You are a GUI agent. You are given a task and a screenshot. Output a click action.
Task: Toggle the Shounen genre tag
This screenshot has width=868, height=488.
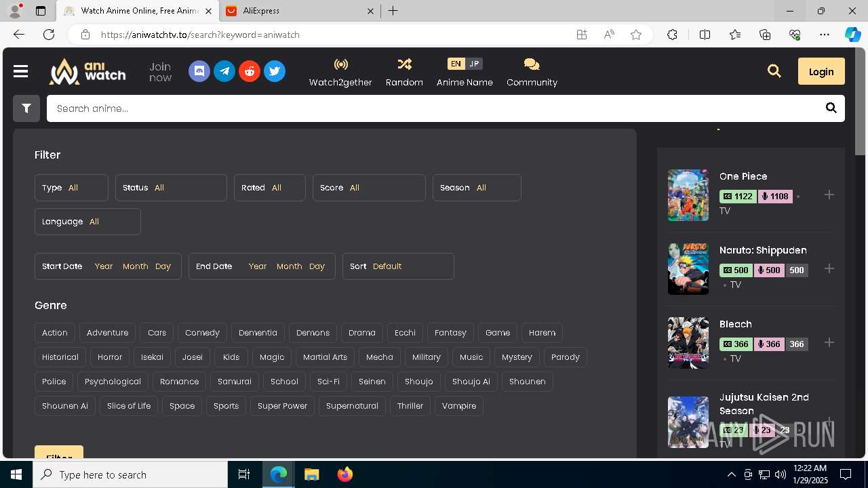pos(528,382)
